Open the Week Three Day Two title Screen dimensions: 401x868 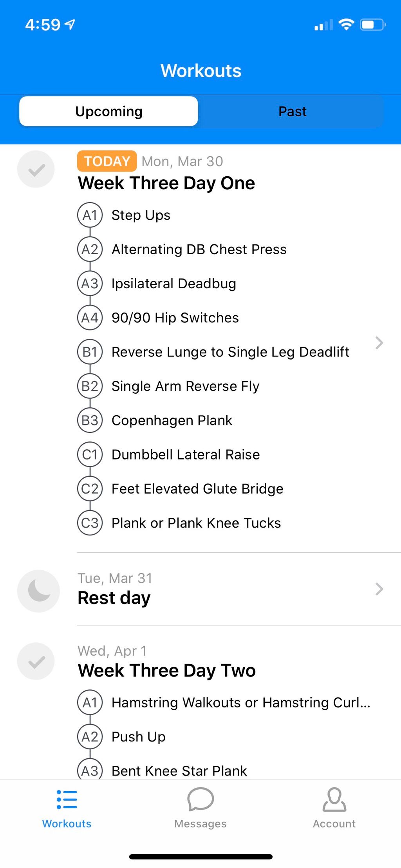167,670
